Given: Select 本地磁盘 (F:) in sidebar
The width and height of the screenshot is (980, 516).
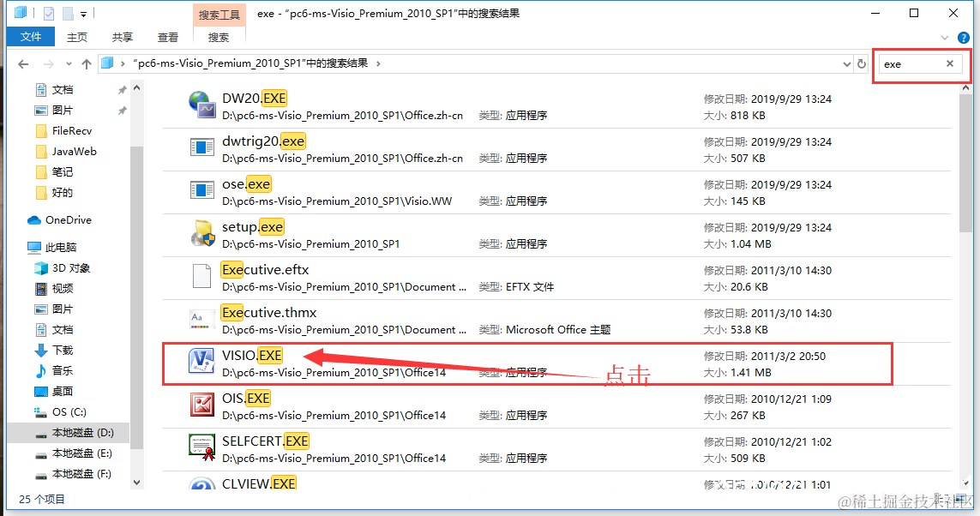Looking at the screenshot, I should 73,474.
